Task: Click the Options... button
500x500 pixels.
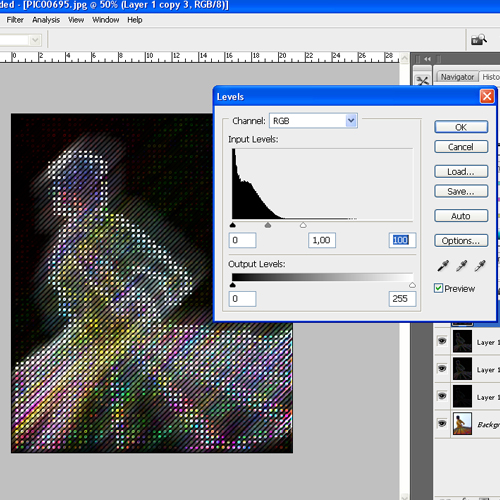Action: (x=461, y=240)
